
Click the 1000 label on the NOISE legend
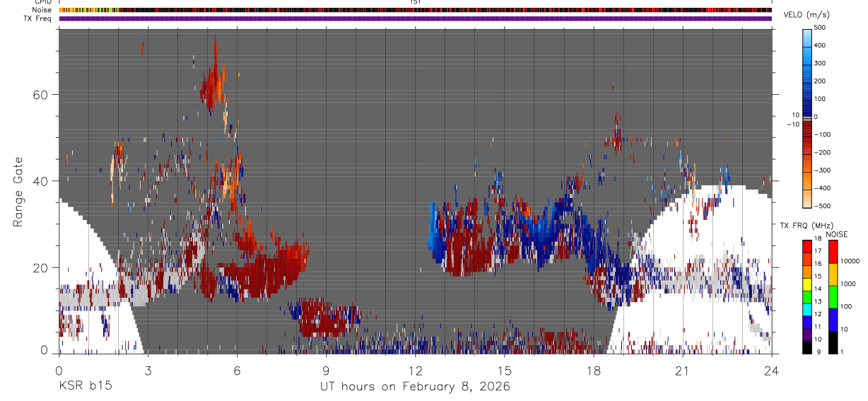848,284
